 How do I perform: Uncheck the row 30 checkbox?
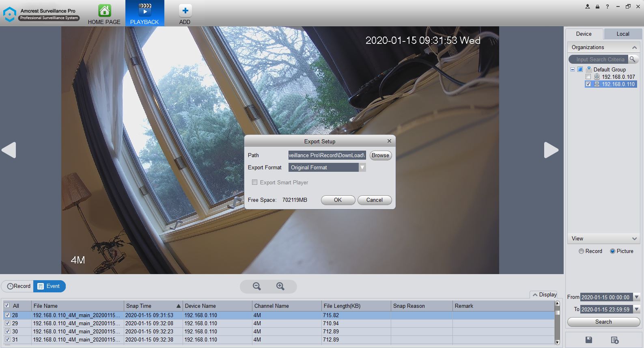click(7, 331)
